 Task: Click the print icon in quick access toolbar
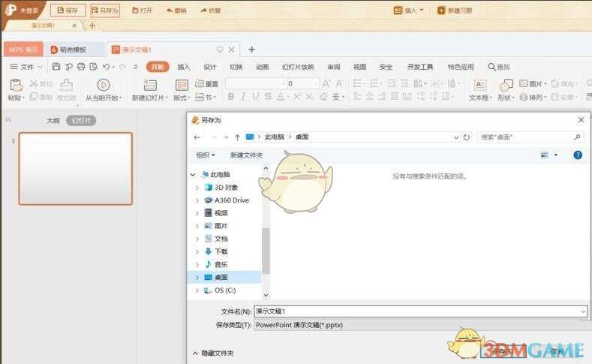click(x=81, y=67)
